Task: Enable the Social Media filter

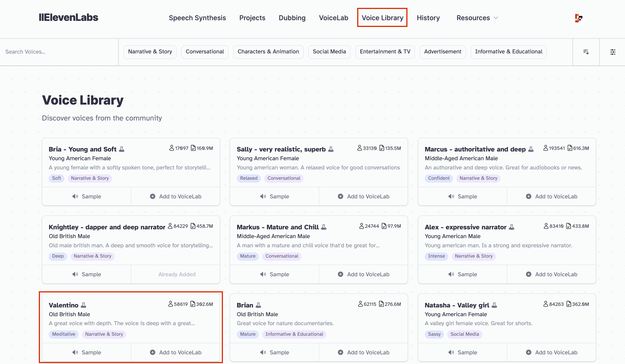Action: click(x=329, y=52)
